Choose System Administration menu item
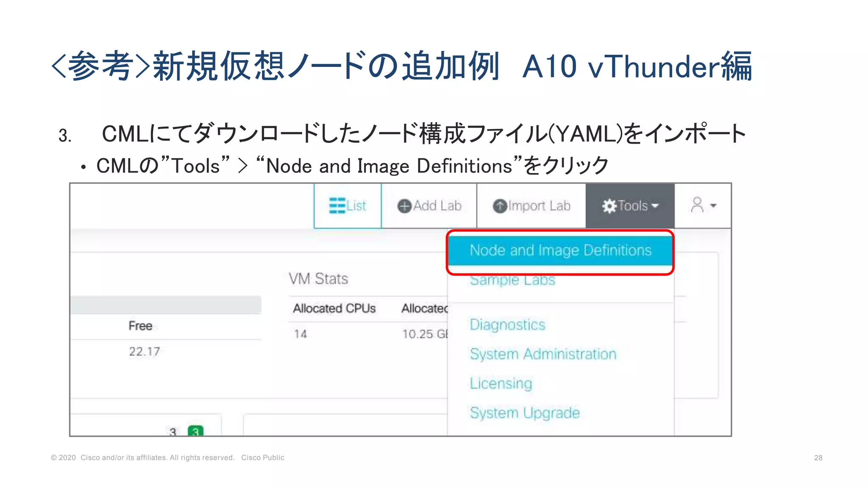Screen dimensions: 868x488 pyautogui.click(x=542, y=354)
